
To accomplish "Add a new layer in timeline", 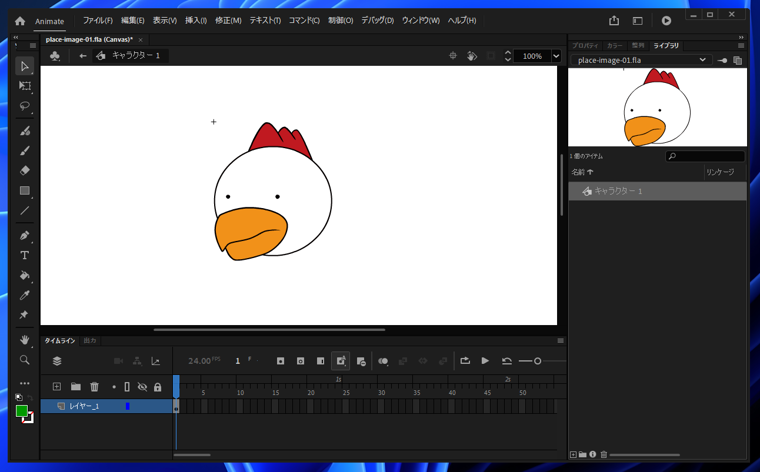I will (57, 387).
